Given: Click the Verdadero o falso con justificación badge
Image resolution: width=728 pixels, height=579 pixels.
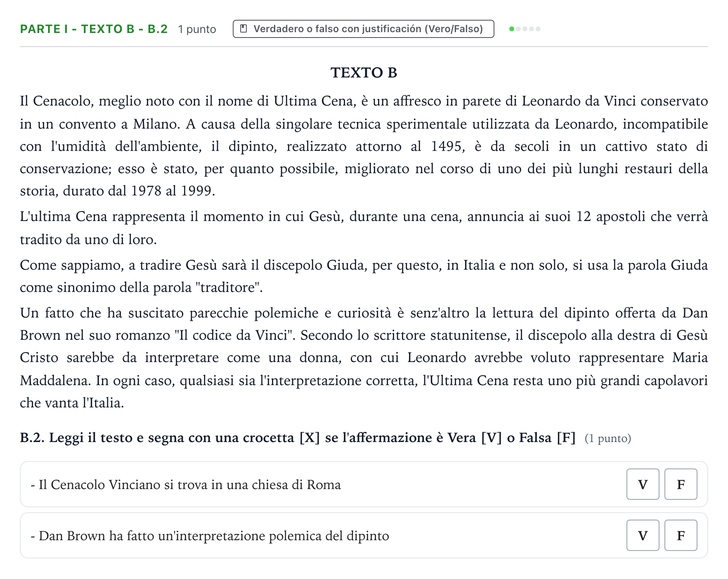Looking at the screenshot, I should (363, 29).
